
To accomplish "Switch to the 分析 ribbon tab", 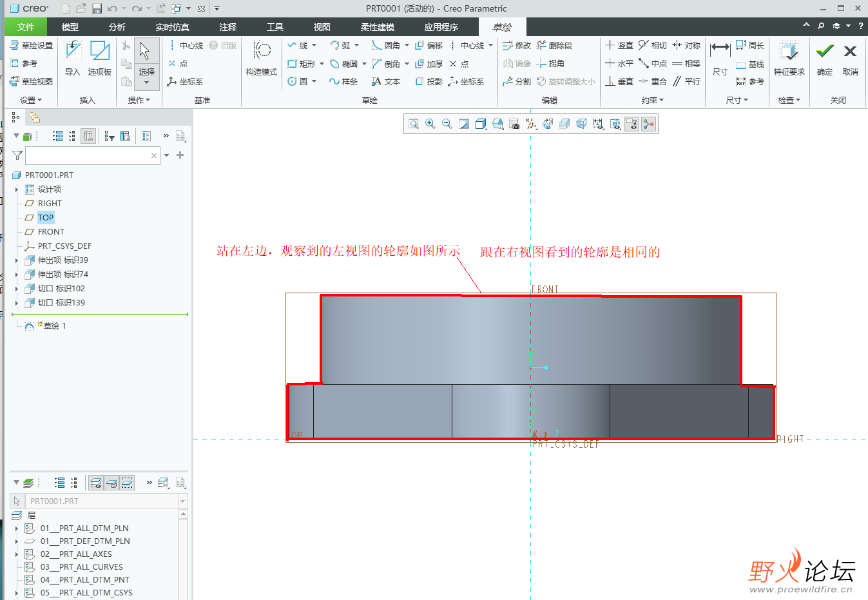I will (x=117, y=27).
